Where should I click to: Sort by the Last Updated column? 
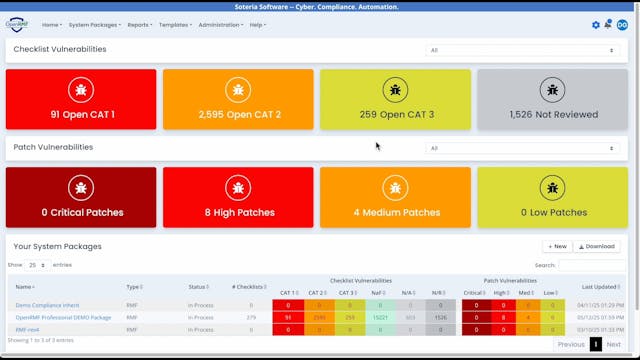pos(601,287)
